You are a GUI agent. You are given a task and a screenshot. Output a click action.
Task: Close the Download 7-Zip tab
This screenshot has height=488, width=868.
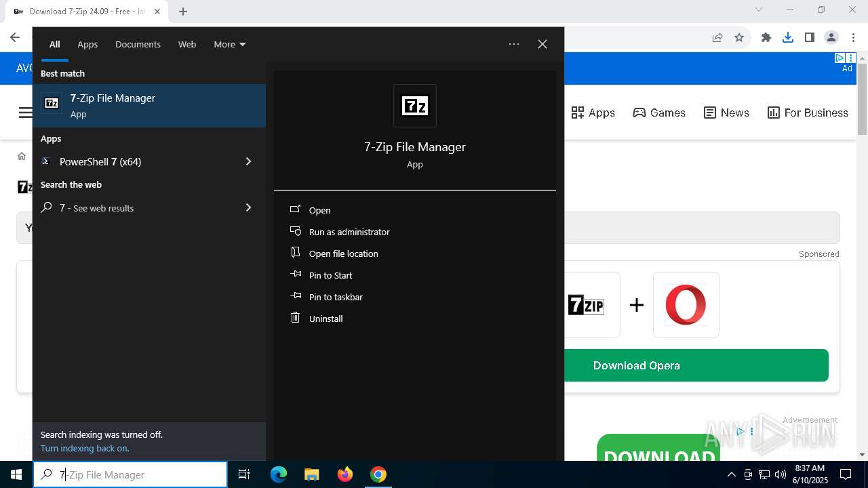click(x=157, y=11)
